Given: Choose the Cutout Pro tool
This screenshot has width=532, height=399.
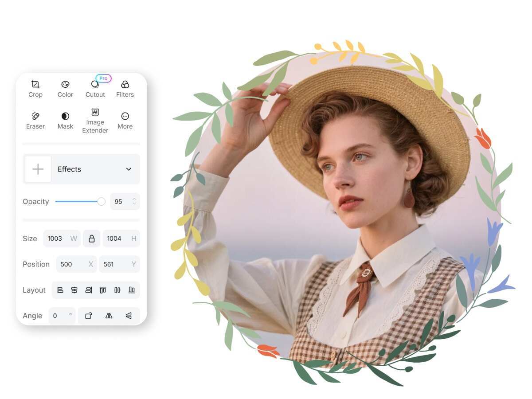Looking at the screenshot, I should [95, 89].
